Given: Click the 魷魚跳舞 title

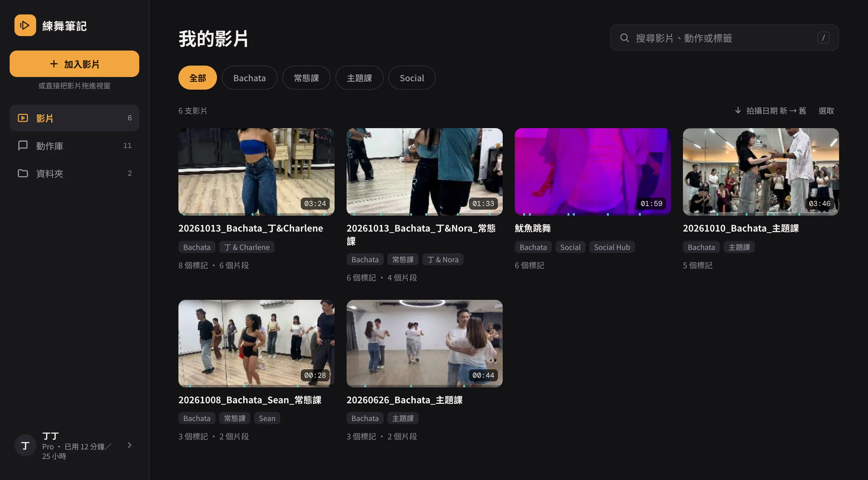Looking at the screenshot, I should click(533, 228).
